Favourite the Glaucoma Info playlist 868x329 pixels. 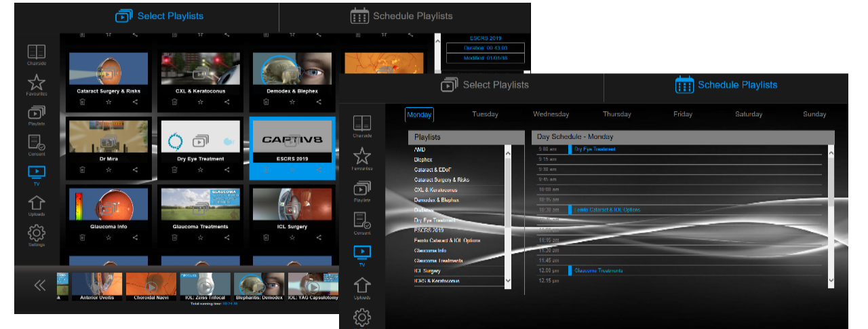(x=108, y=237)
